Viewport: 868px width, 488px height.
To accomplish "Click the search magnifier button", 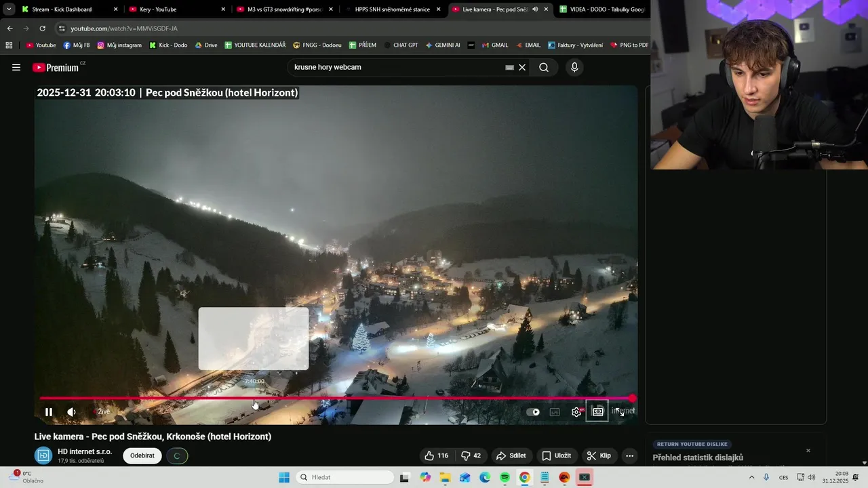I will (544, 67).
